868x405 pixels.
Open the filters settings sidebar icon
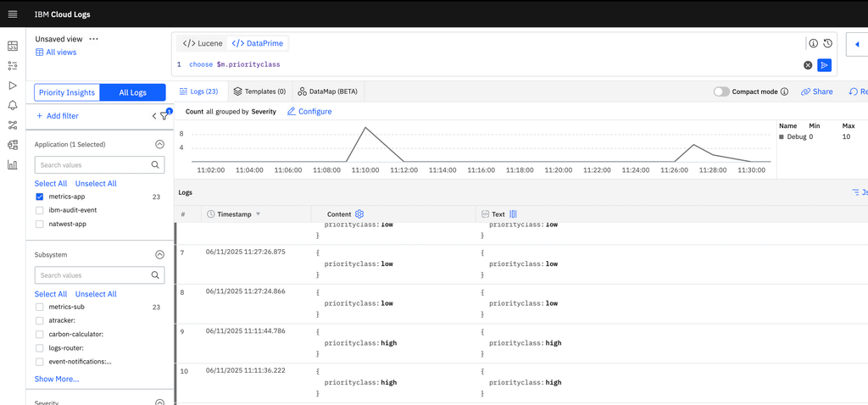(x=13, y=66)
